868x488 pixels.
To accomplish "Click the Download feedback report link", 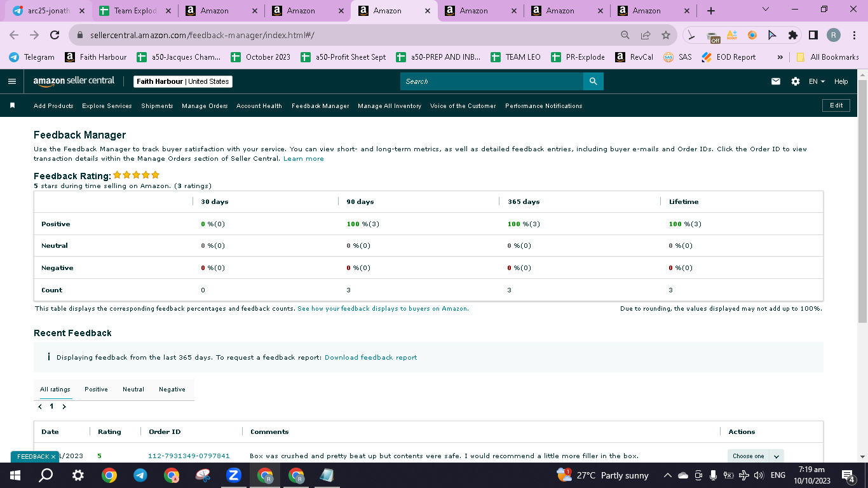I will [371, 357].
